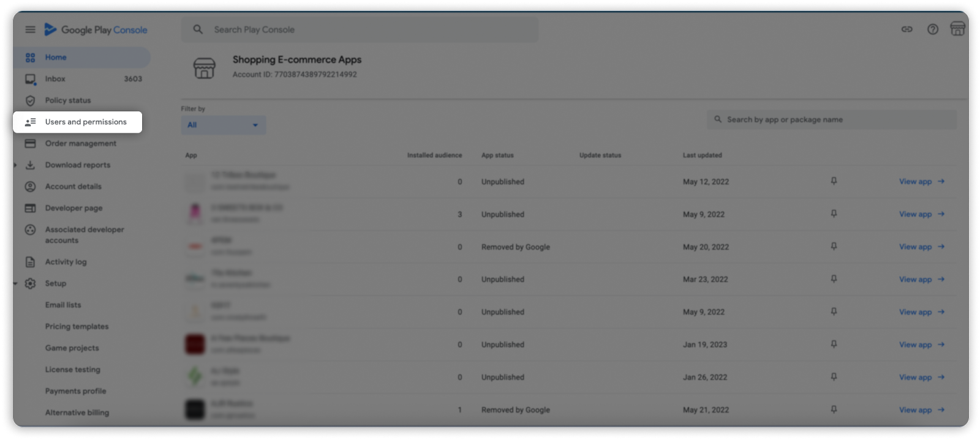The width and height of the screenshot is (980, 440).
Task: Click the Home grid icon in sidebar
Action: coord(30,58)
